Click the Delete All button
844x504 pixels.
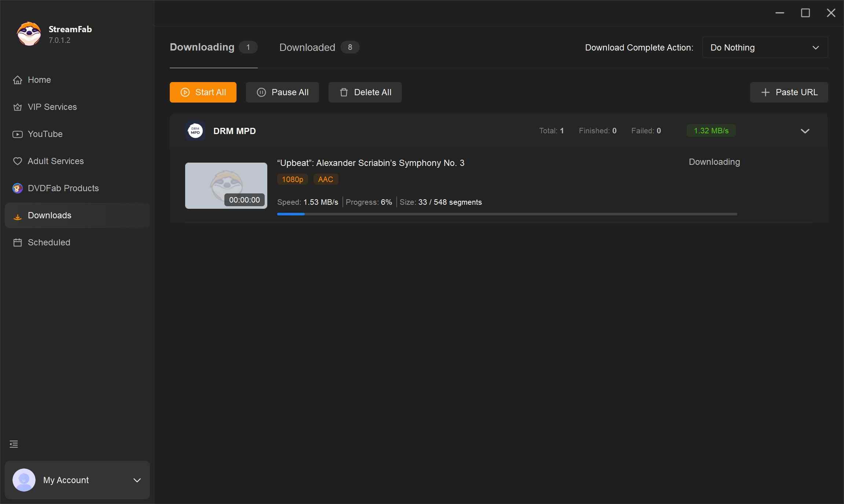pos(365,92)
